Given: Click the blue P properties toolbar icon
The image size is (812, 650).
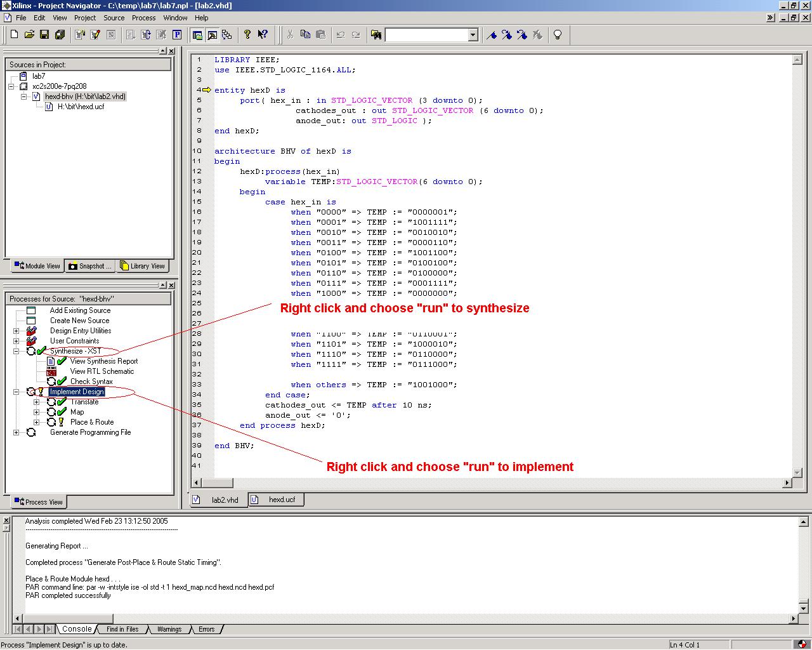Looking at the screenshot, I should [177, 35].
